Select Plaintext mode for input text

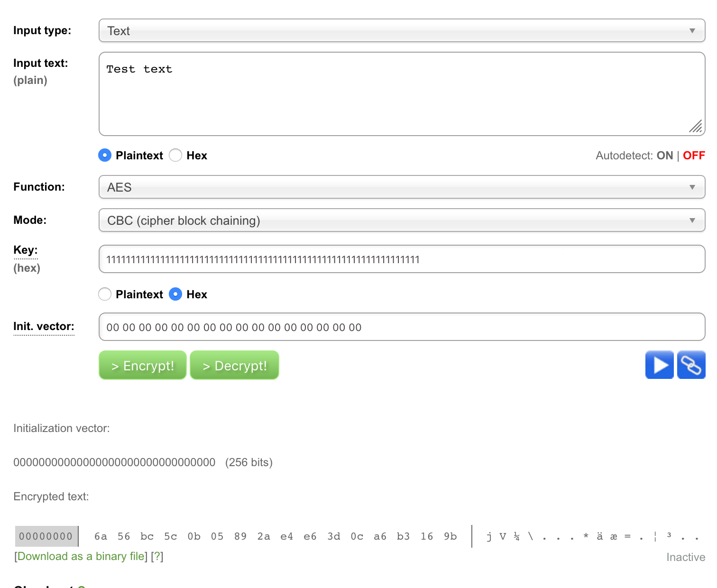point(104,155)
